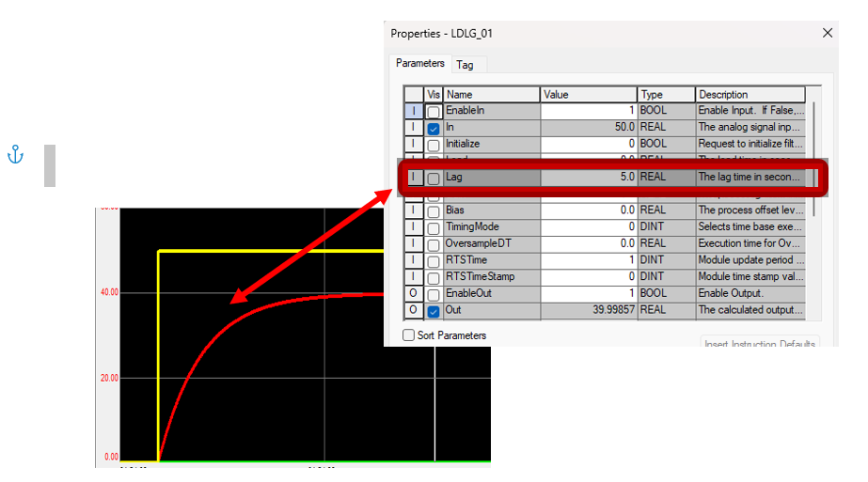Click the 0.00 trend axis label
This screenshot has width=868, height=482.
point(111,457)
